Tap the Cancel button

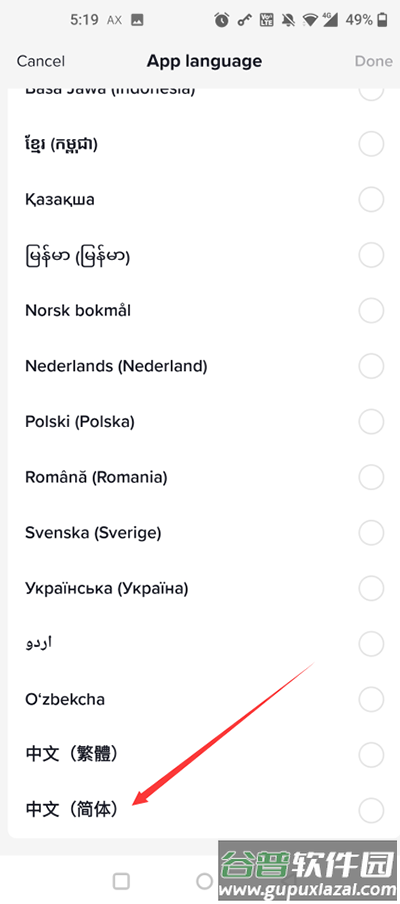click(x=41, y=61)
